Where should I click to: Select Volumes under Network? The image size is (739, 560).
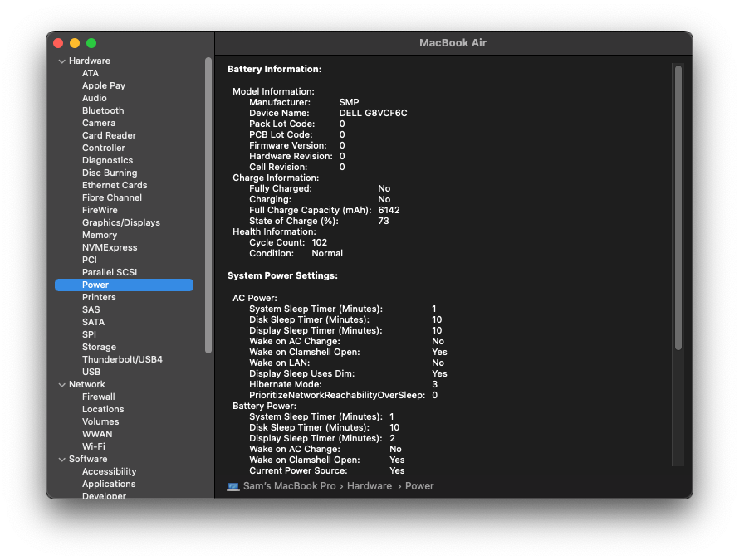100,421
